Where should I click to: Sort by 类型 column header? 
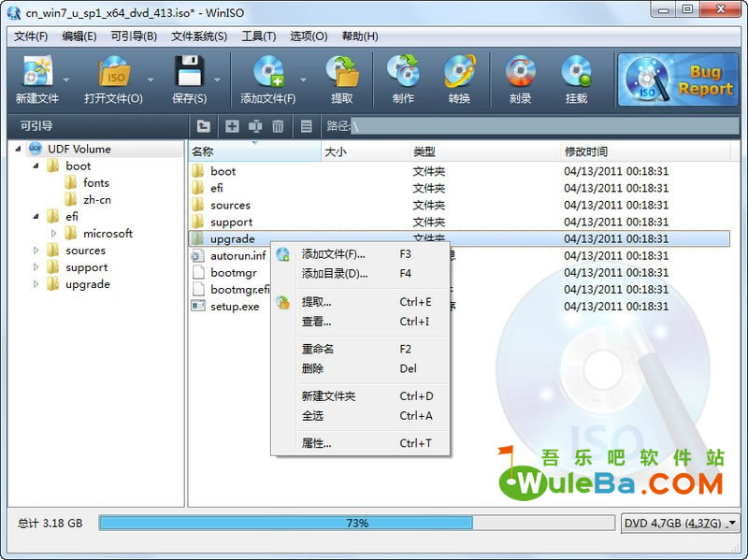tap(485, 151)
